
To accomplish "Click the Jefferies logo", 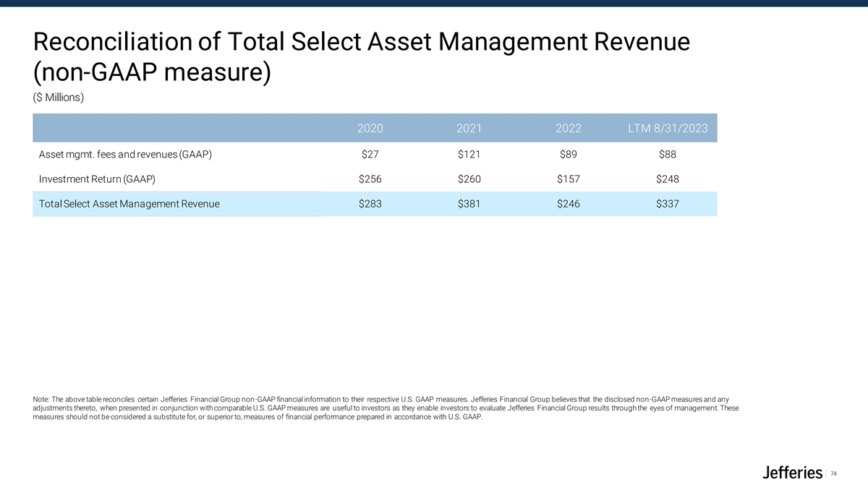I will point(793,473).
